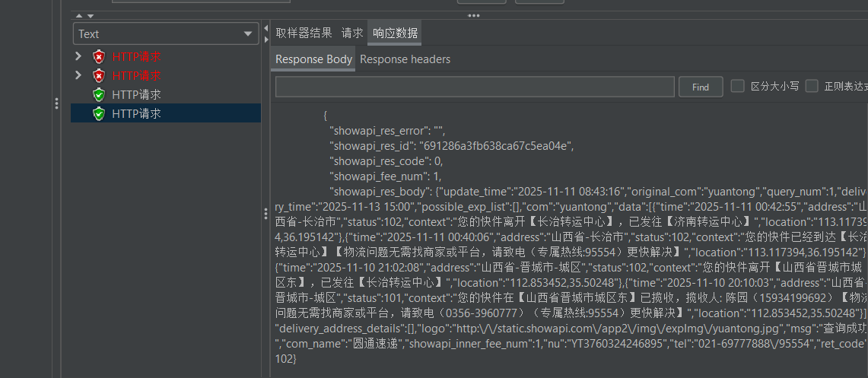Enable the 区分大小写 checkbox
The height and width of the screenshot is (378, 868).
tap(737, 86)
